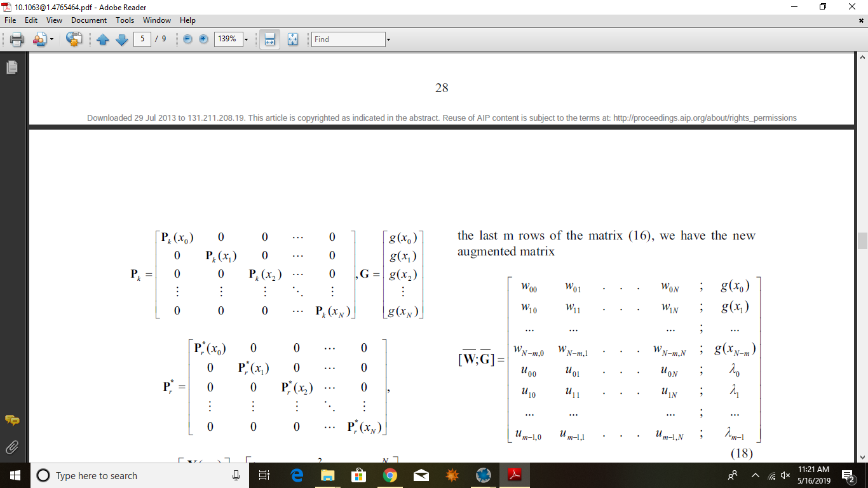Viewport: 868px width, 488px height.
Task: Toggle the fit full page mode
Action: click(x=292, y=39)
